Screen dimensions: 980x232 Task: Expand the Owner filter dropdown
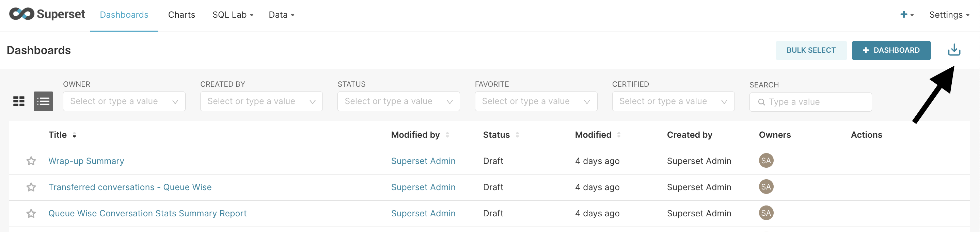[x=124, y=101]
